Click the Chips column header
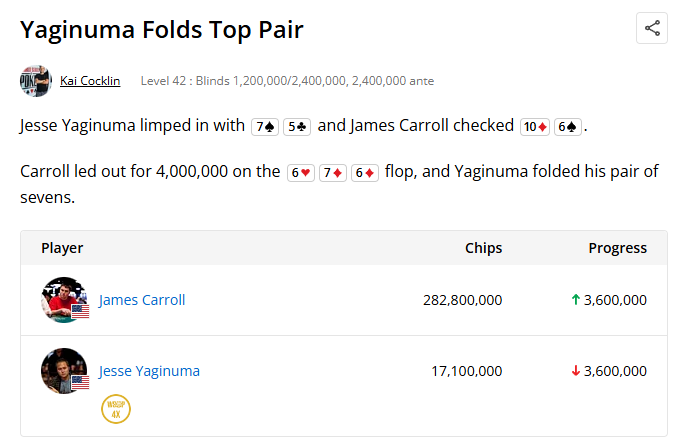The height and width of the screenshot is (442, 684). (483, 248)
